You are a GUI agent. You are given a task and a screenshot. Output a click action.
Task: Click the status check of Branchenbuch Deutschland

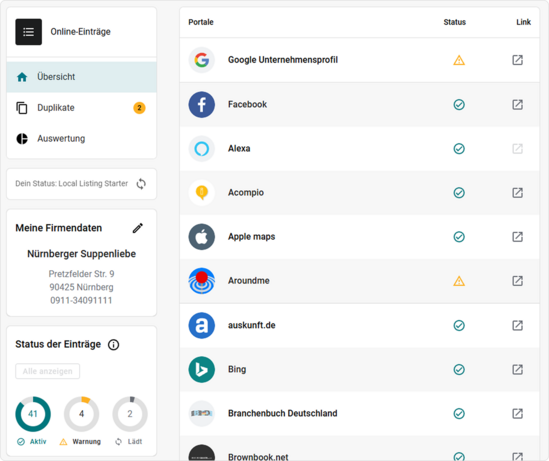click(x=459, y=414)
